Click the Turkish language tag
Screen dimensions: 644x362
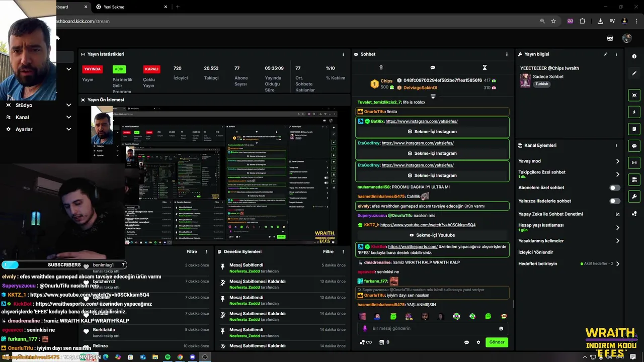542,84
